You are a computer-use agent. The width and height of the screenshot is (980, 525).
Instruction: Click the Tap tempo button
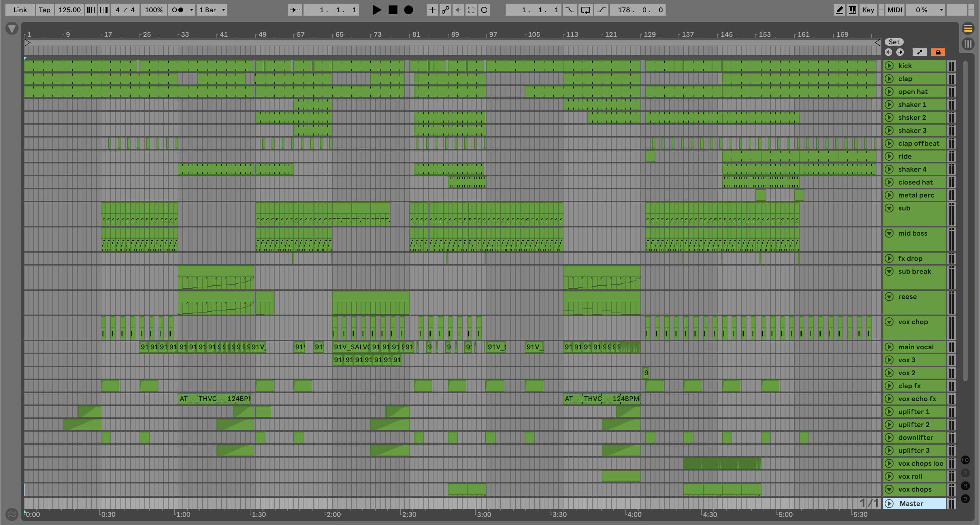click(45, 10)
